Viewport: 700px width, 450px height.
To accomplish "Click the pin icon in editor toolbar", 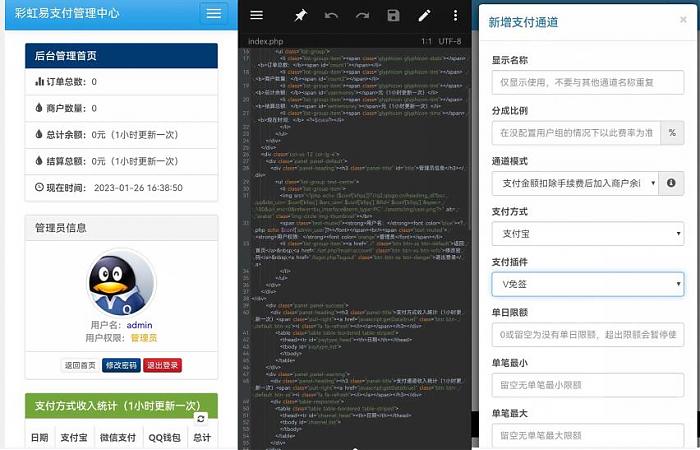I will 300,15.
